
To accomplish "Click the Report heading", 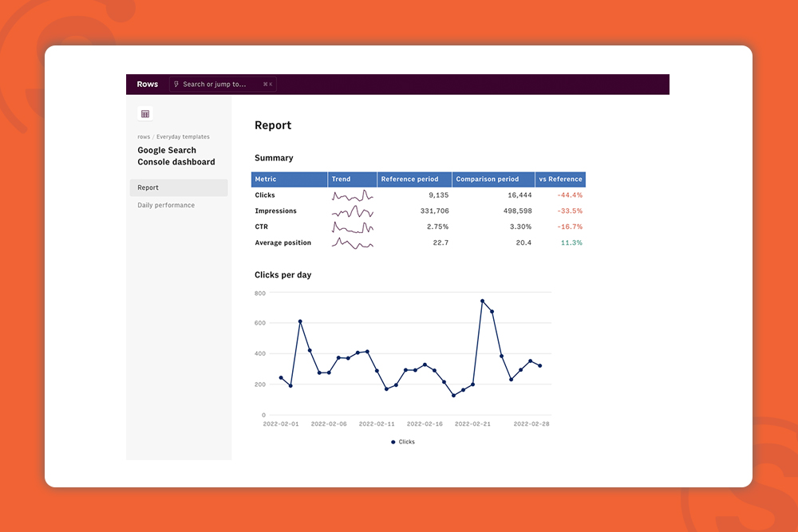I will [x=273, y=125].
